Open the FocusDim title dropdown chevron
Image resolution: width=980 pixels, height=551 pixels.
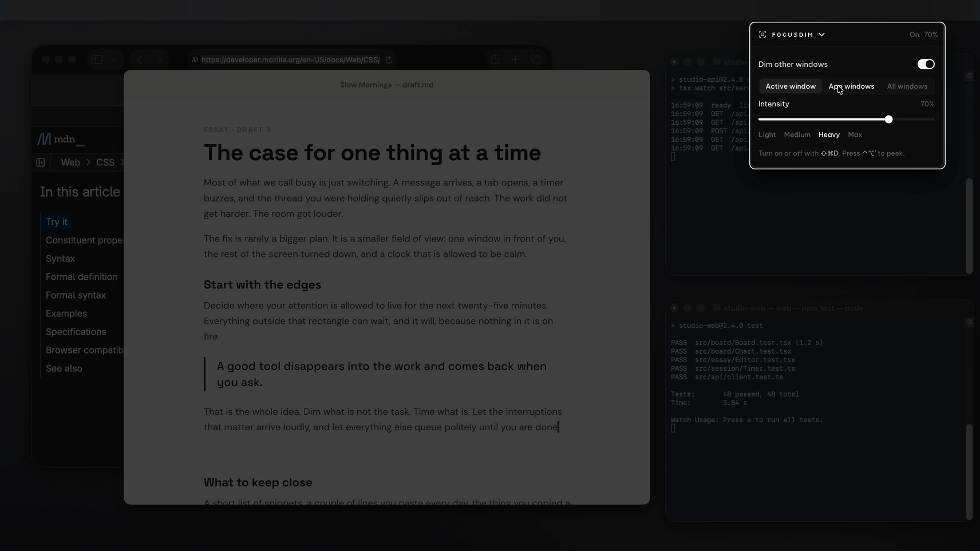[821, 35]
